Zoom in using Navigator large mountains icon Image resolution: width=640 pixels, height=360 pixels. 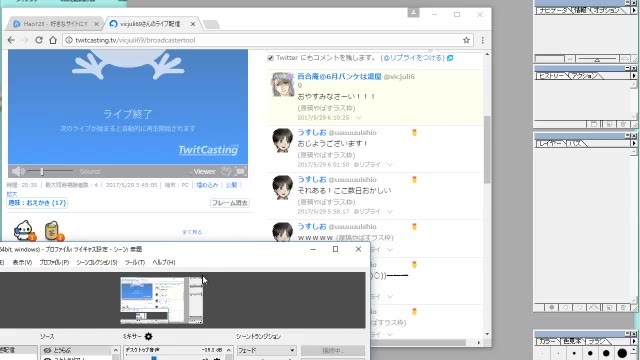coord(624,59)
